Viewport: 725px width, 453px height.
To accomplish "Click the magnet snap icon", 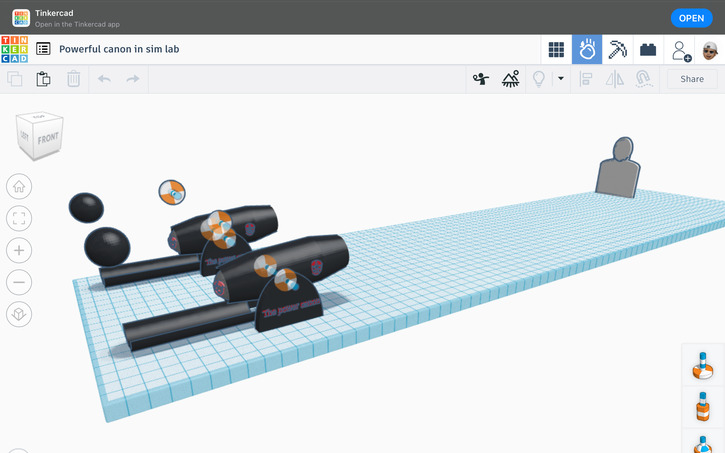I will (644, 79).
